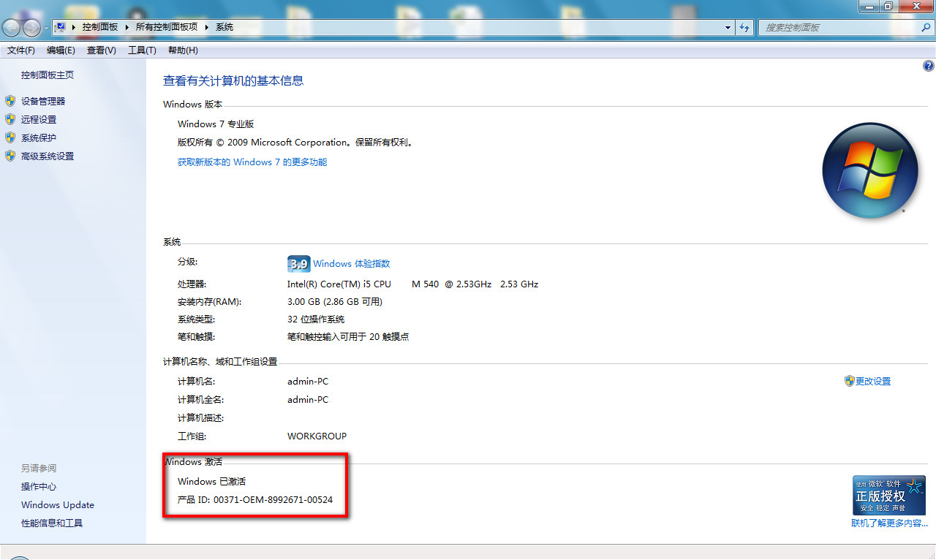Click the processor text Intel(R) Core(TM) i5 CPU

pyautogui.click(x=339, y=284)
